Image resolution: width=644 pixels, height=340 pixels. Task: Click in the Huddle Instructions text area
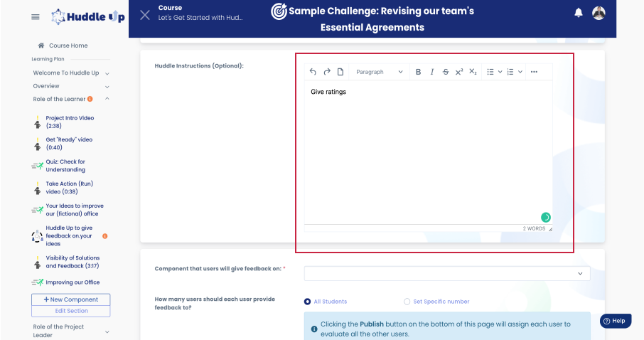click(x=428, y=152)
